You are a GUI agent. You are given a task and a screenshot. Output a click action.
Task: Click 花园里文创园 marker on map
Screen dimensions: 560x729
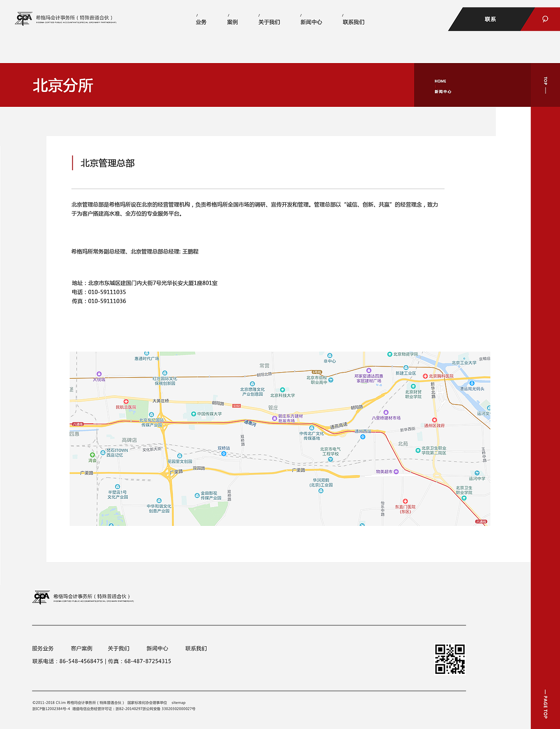click(179, 456)
